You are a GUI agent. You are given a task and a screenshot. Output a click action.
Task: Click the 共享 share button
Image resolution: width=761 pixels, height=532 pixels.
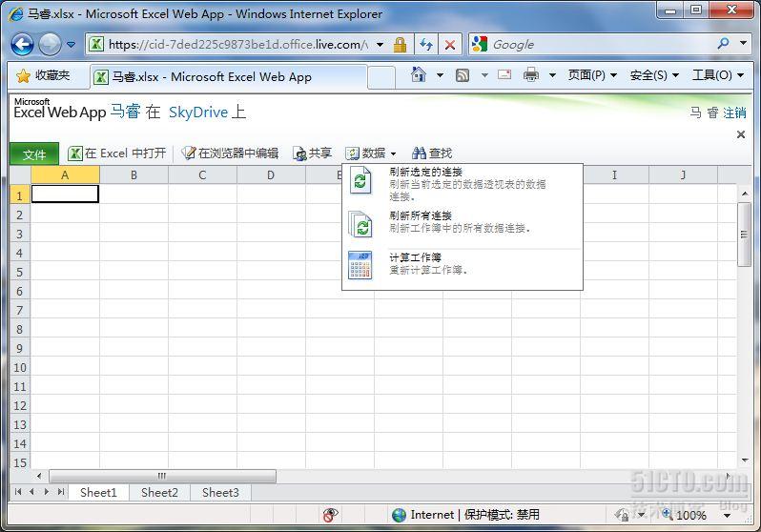click(313, 153)
